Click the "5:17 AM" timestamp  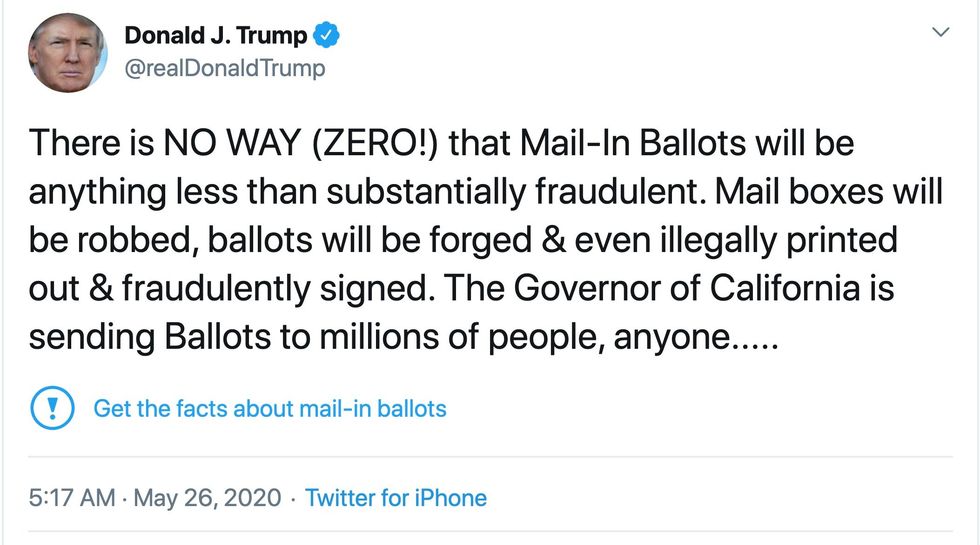click(x=71, y=498)
